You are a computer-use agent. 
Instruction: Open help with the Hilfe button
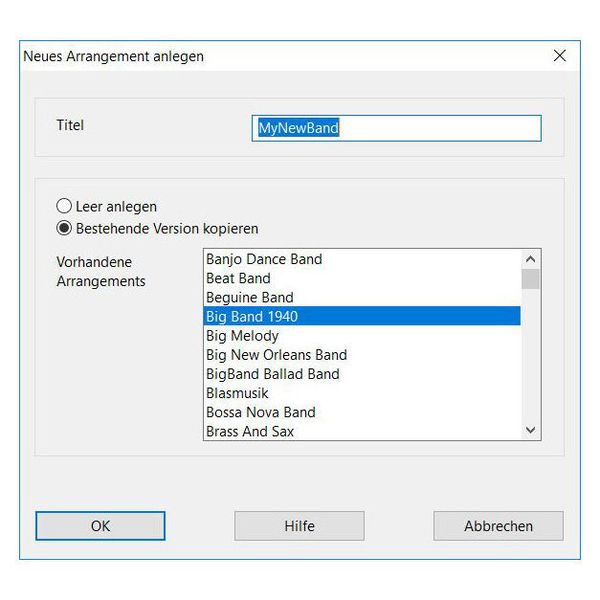click(x=299, y=526)
